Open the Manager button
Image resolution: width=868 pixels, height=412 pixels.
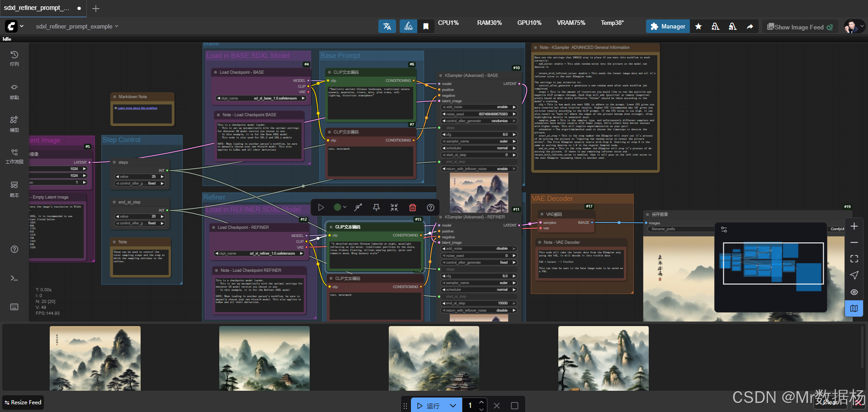[x=668, y=26]
